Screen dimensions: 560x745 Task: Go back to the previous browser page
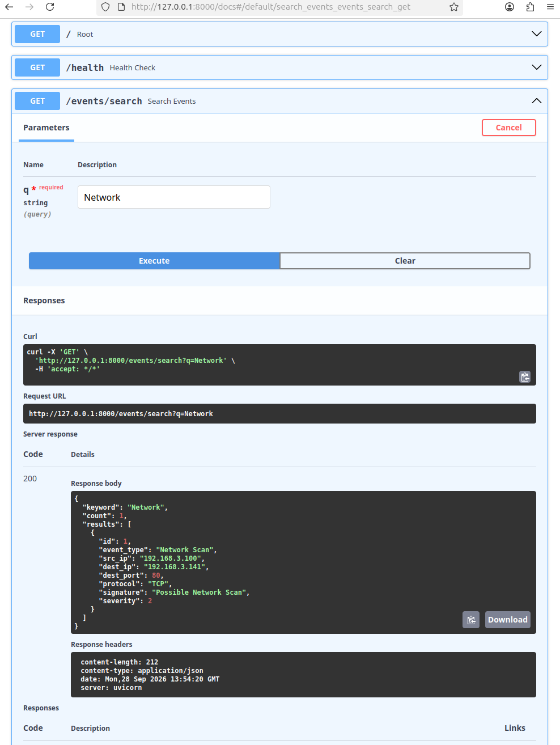click(x=9, y=7)
